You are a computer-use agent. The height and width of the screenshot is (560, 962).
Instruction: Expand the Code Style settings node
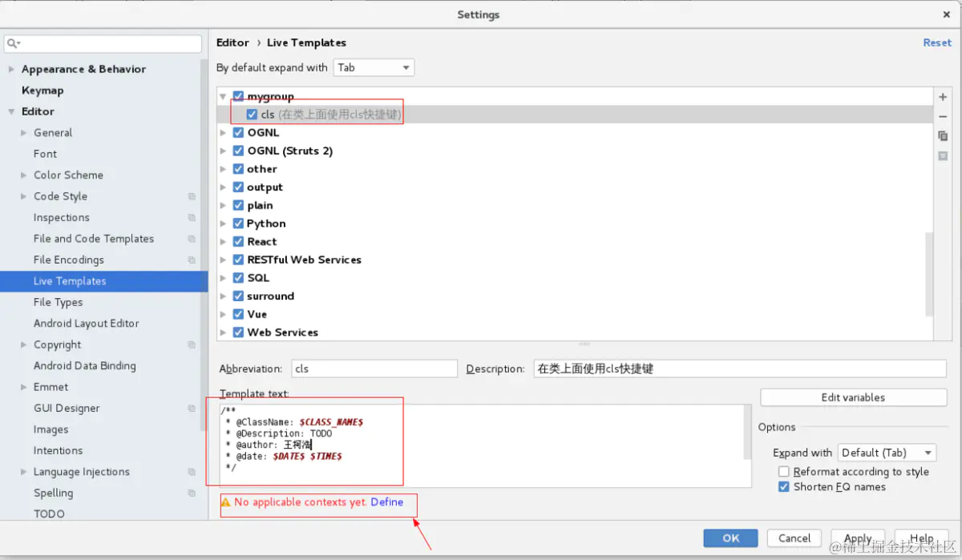tap(24, 196)
